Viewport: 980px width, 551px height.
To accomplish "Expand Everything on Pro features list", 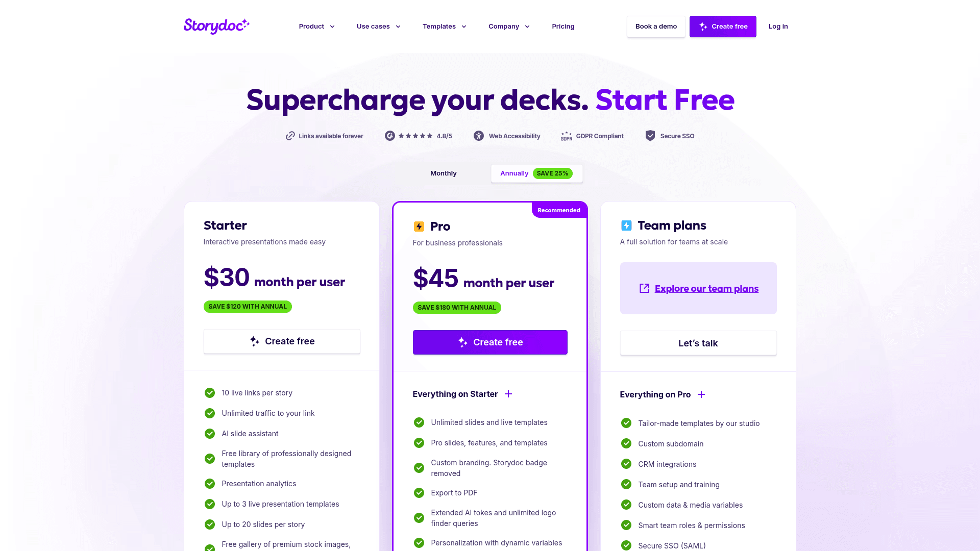I will 701,395.
